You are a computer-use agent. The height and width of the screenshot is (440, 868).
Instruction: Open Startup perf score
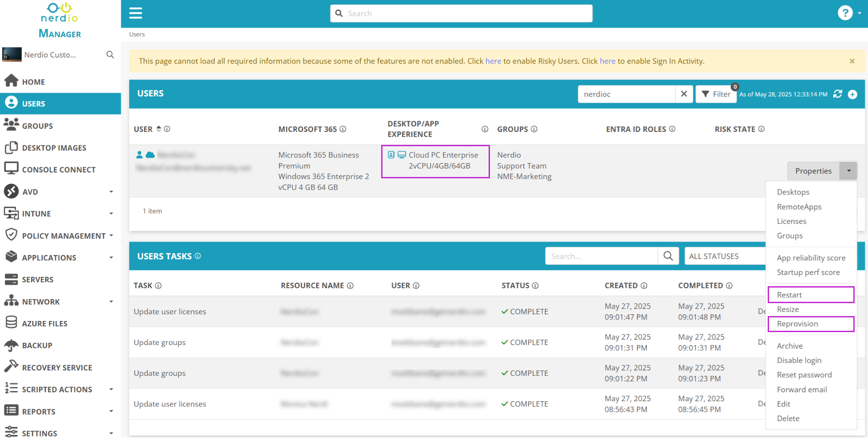click(x=808, y=272)
